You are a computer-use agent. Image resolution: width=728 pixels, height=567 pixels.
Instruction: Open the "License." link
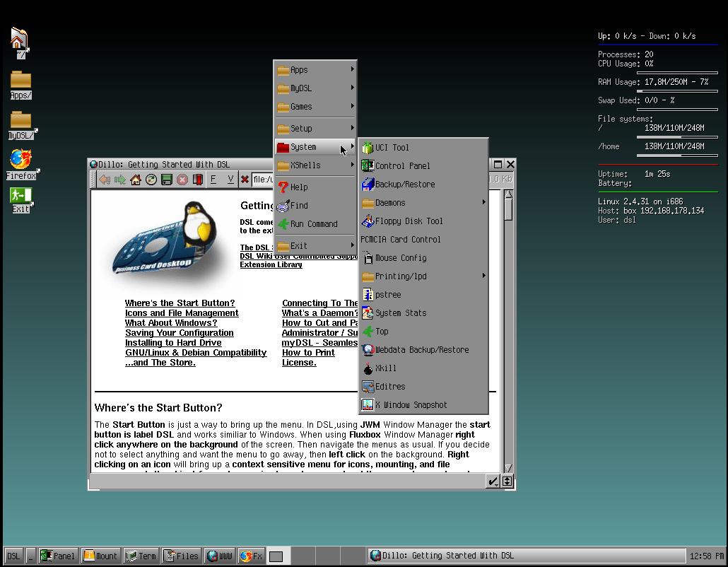(x=299, y=363)
